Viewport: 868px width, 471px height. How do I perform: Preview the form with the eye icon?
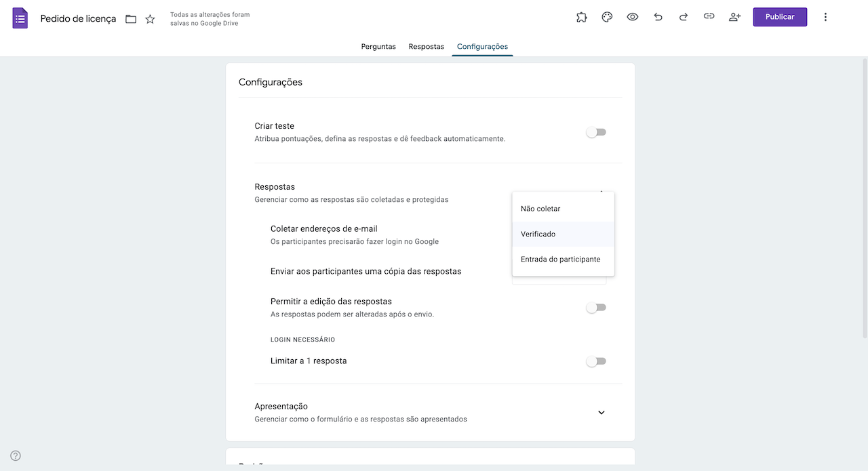coord(633,17)
